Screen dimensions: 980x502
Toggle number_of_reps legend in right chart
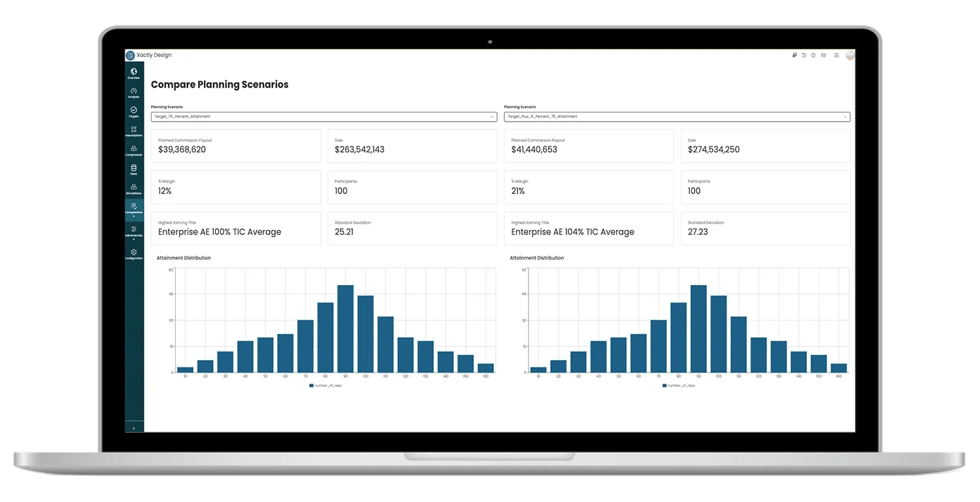(x=679, y=386)
